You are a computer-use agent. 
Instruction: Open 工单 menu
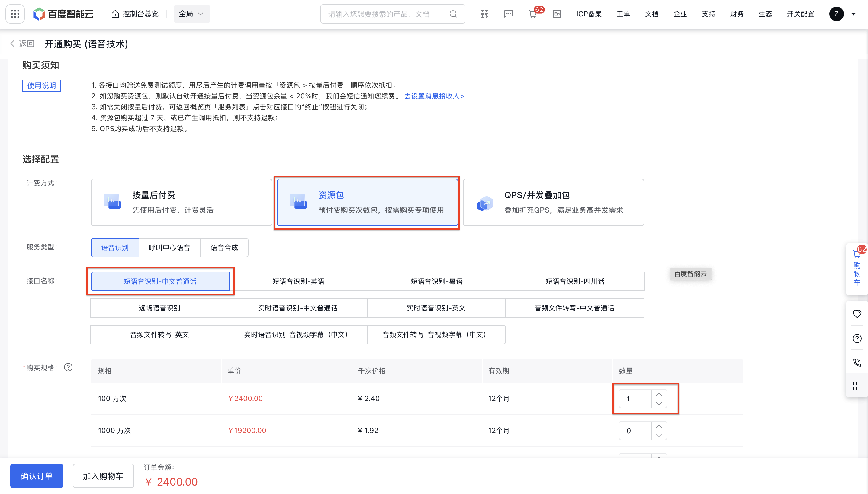[623, 14]
